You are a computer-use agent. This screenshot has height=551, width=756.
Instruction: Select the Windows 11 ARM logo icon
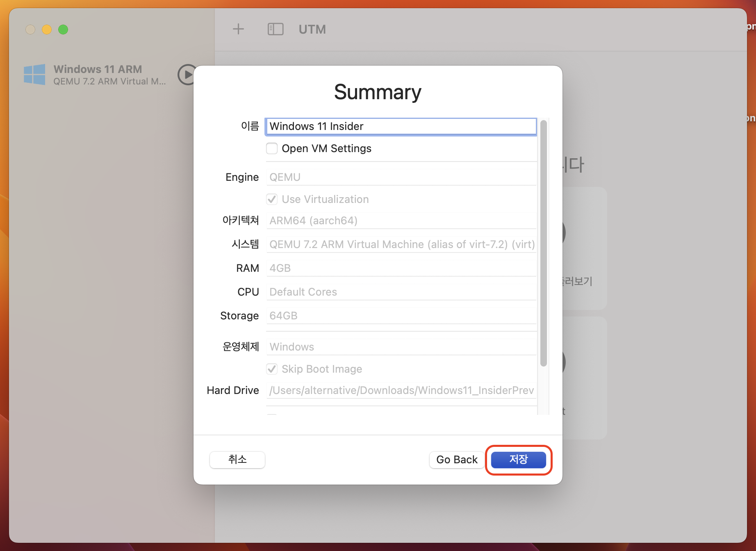point(34,75)
